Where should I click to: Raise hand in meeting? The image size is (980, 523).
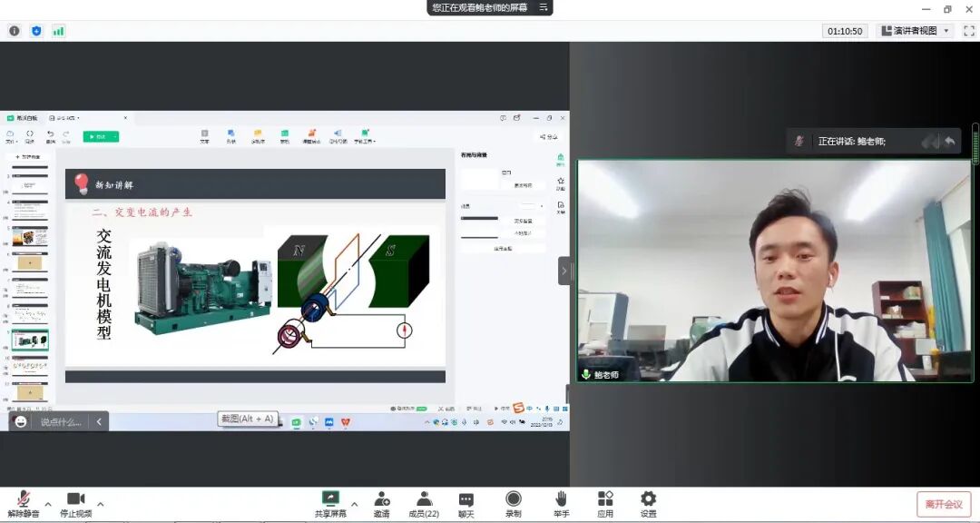[562, 504]
